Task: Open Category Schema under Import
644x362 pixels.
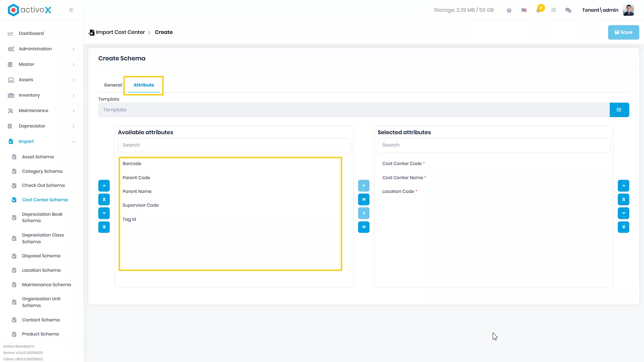Action: coord(42,171)
